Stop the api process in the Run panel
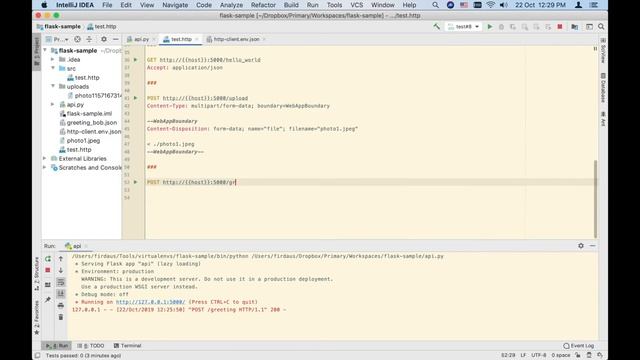This screenshot has height=360, width=640. [48, 270]
